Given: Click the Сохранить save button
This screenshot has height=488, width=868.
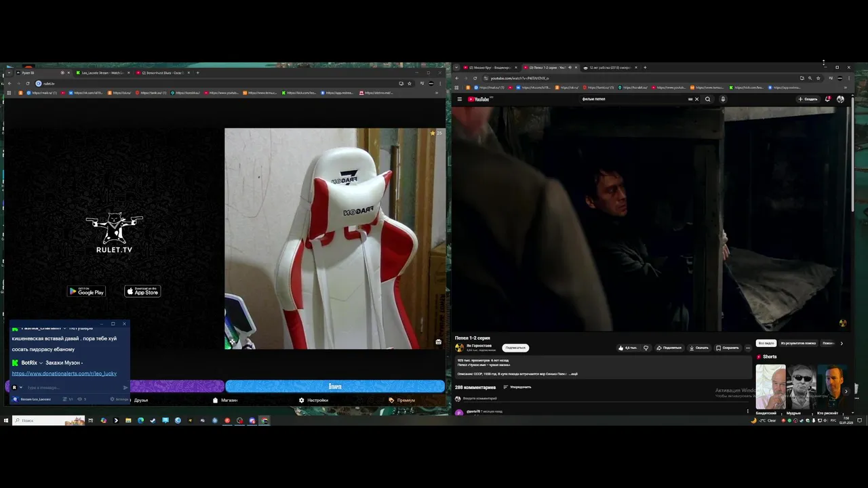Looking at the screenshot, I should point(728,348).
